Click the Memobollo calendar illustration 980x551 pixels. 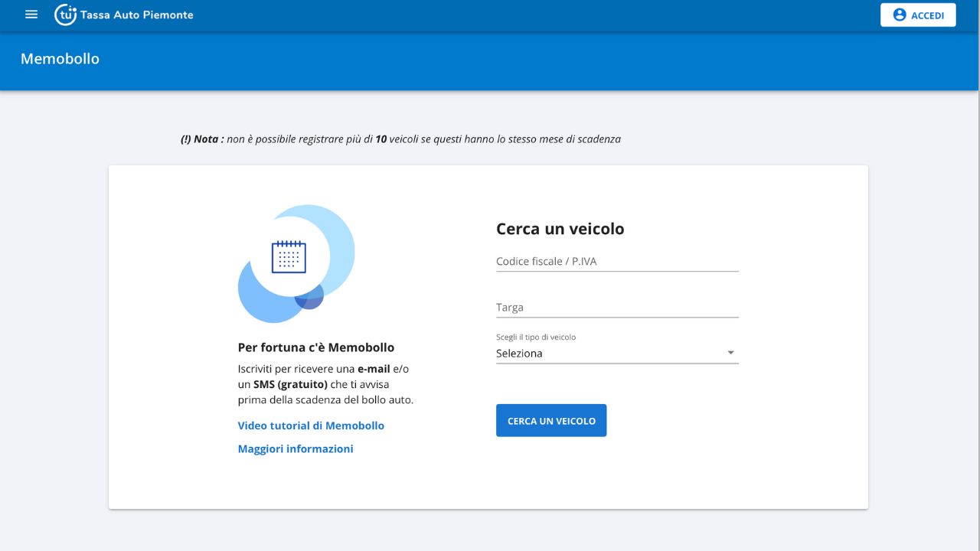click(296, 263)
